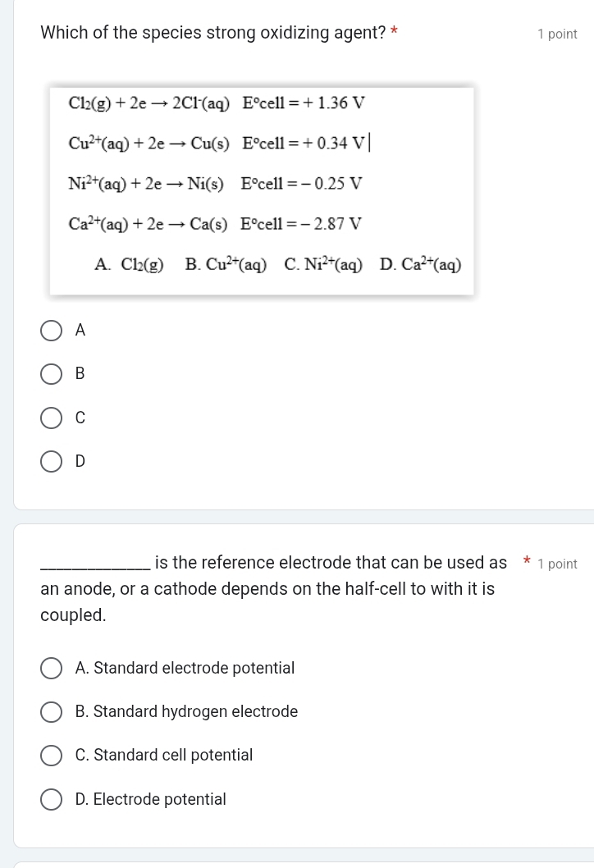Pick 'C. Standard cell potential' radio button
594x868 pixels.
(52, 756)
